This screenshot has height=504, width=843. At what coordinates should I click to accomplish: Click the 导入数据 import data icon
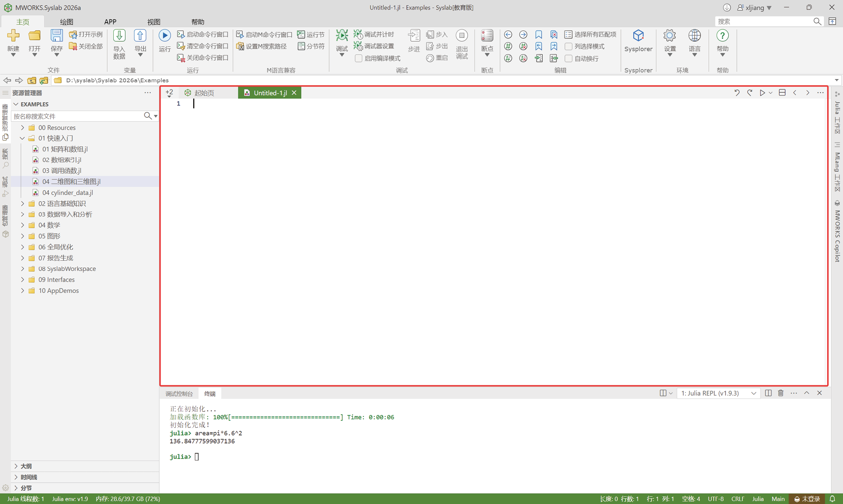tap(119, 35)
